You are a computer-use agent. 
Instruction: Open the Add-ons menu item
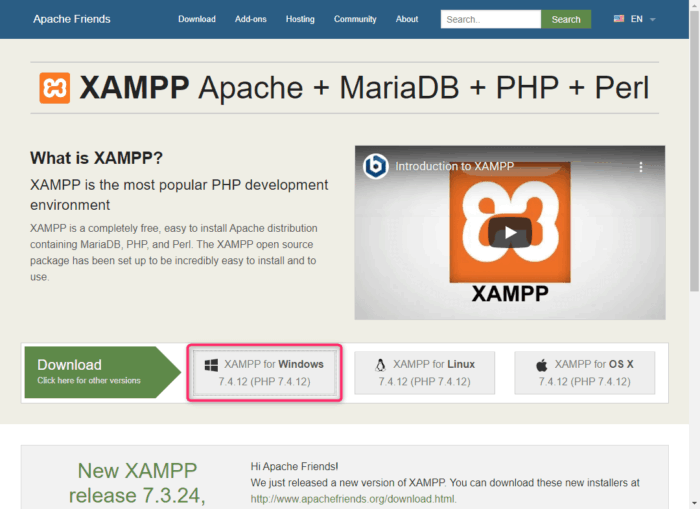[x=250, y=19]
